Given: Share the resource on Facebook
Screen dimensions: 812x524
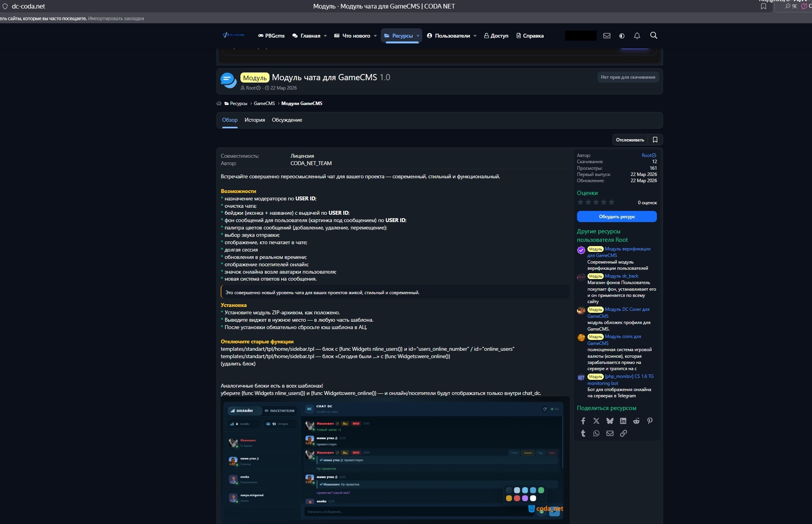Looking at the screenshot, I should pyautogui.click(x=583, y=421).
